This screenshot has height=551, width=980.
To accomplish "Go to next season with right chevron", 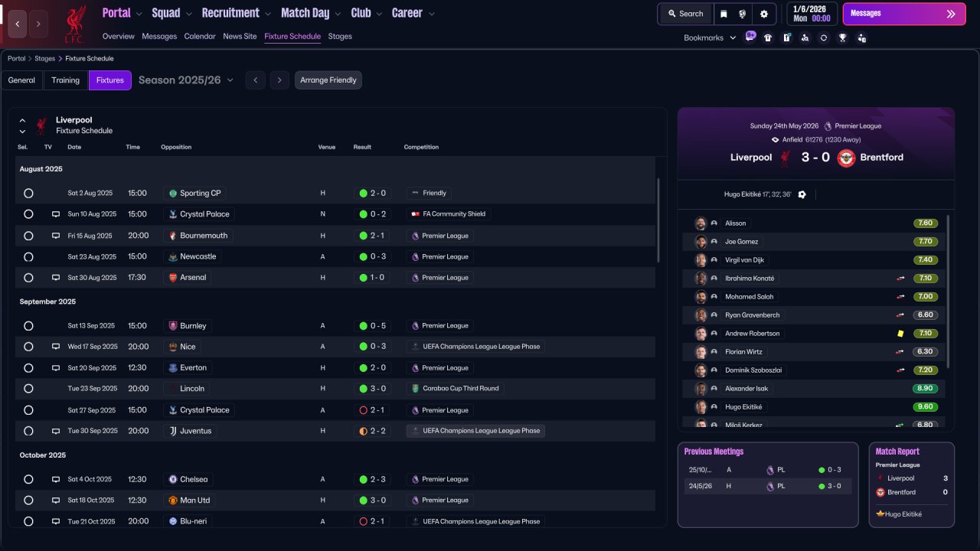I will [x=279, y=80].
